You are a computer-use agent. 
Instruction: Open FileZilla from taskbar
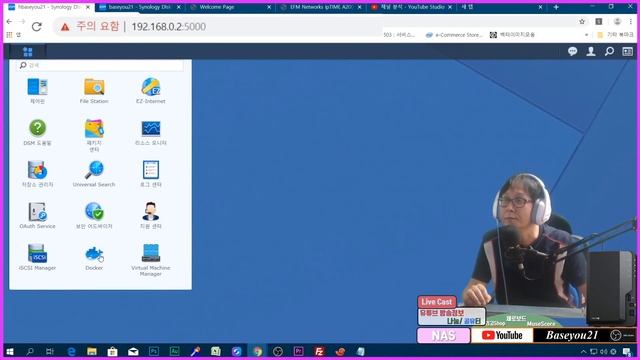319,351
